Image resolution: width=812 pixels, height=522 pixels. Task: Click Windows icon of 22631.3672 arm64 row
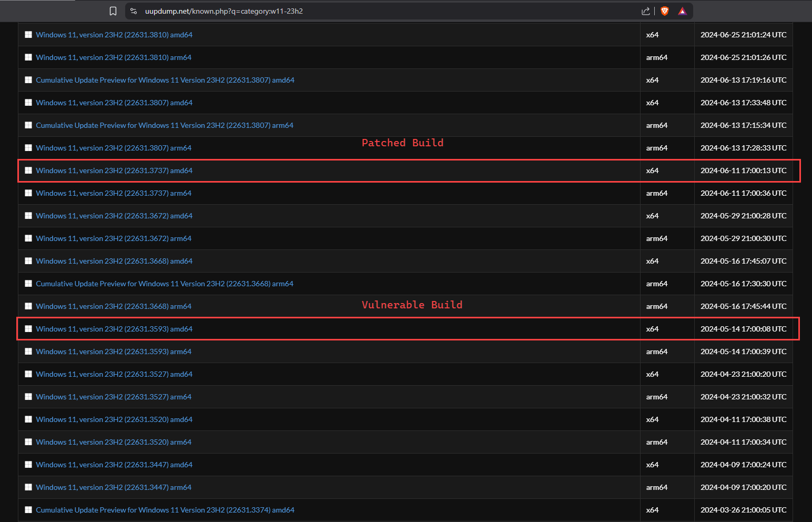(x=28, y=238)
